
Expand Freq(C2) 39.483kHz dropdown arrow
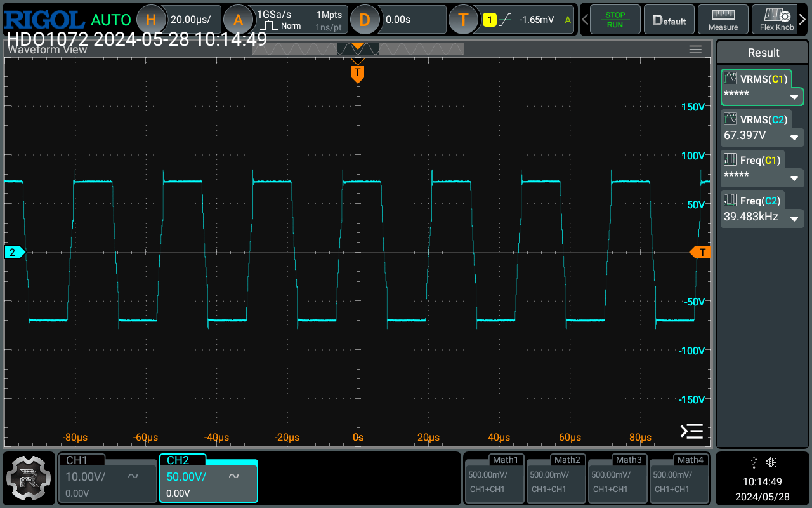click(794, 219)
